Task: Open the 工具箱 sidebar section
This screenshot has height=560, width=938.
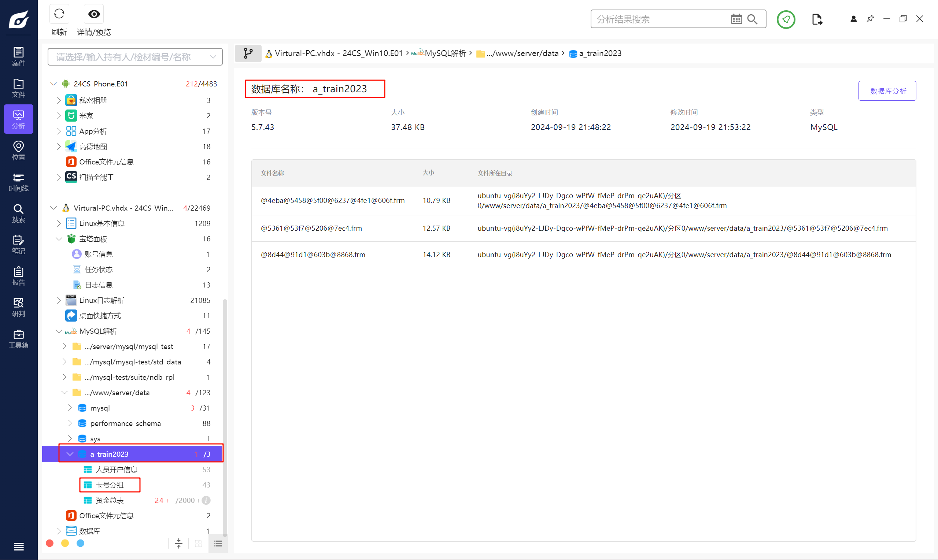Action: [18, 338]
